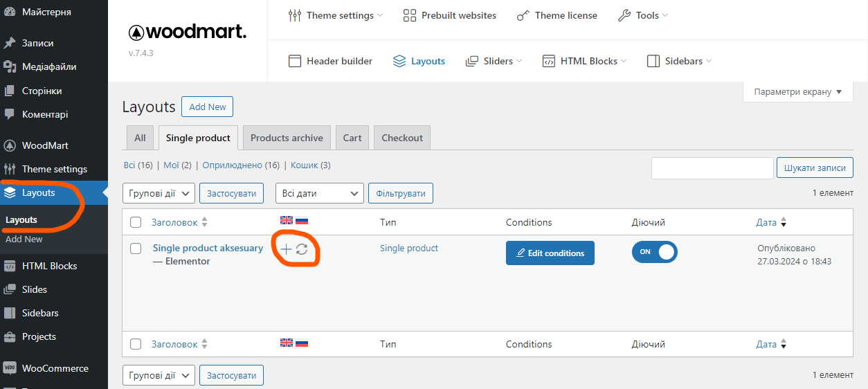Image resolution: width=868 pixels, height=389 pixels.
Task: Open the Single product aksesuary layout link
Action: [x=208, y=248]
